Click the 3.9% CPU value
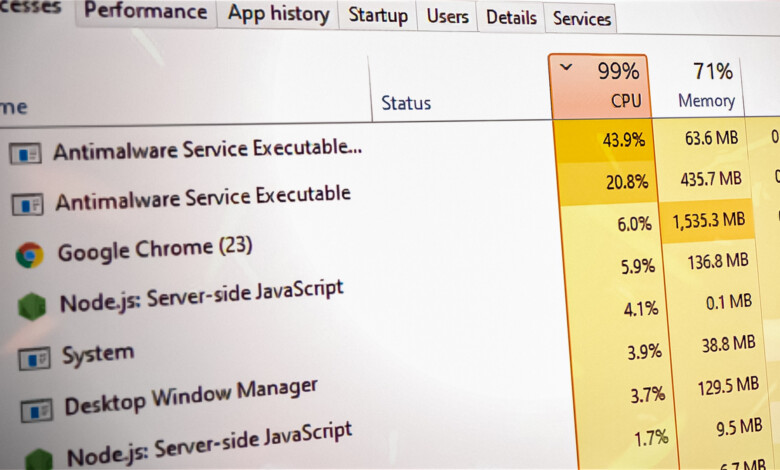Viewport: 780px width, 470px height. coord(644,352)
